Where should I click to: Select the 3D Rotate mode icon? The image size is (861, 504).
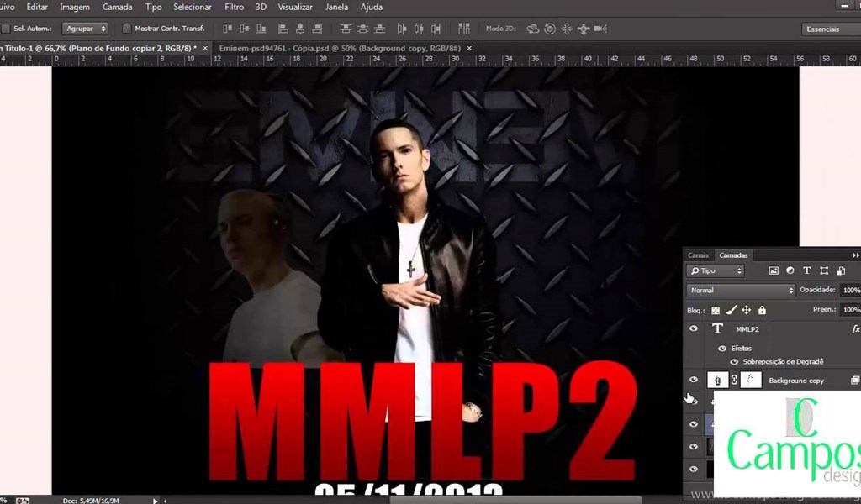coord(532,29)
